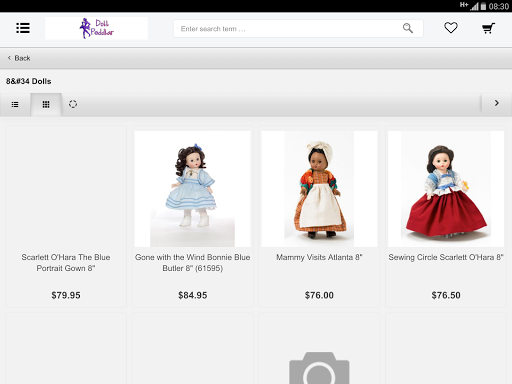This screenshot has height=384, width=512.
Task: Switch to grid view layout
Action: click(46, 104)
